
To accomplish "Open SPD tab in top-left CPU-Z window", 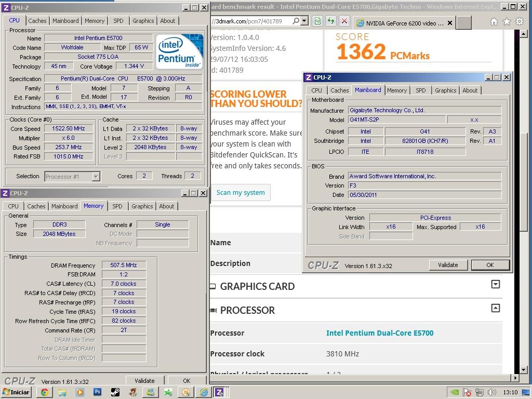I will point(118,21).
